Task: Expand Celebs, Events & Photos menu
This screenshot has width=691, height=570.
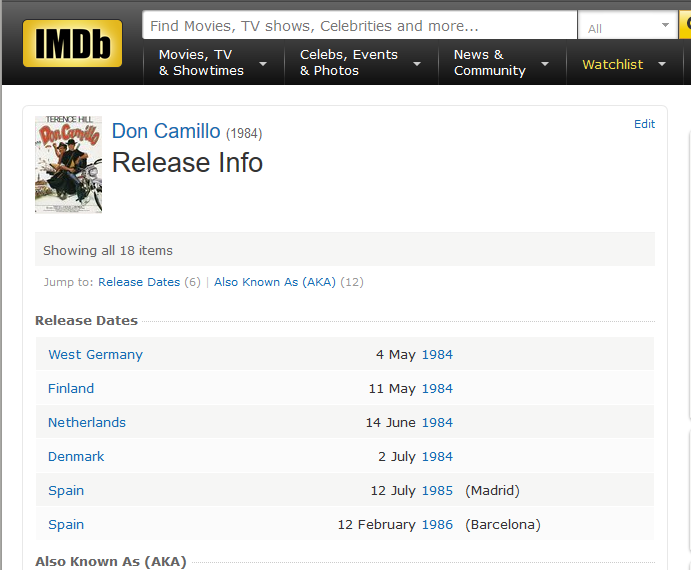Action: tap(361, 63)
